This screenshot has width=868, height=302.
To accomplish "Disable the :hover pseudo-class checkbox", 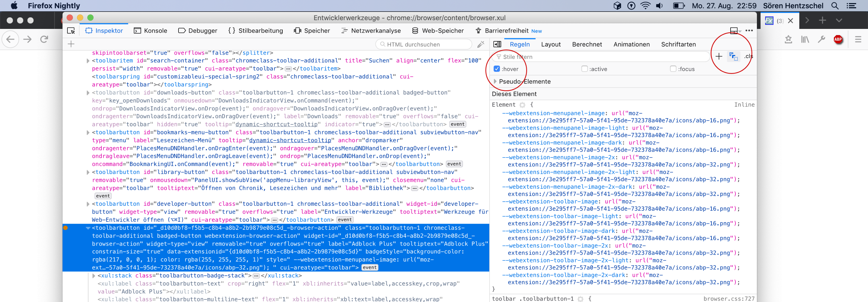I will tap(497, 69).
